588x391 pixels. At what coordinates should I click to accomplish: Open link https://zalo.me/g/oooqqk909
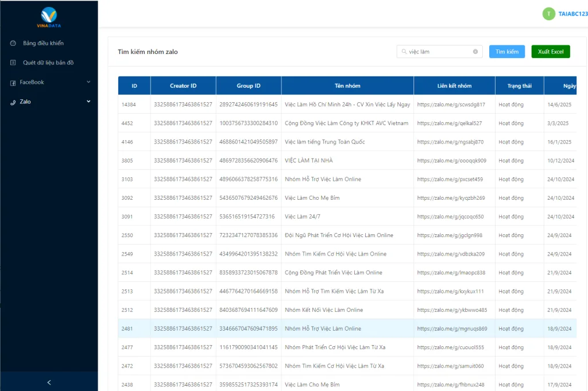451,161
